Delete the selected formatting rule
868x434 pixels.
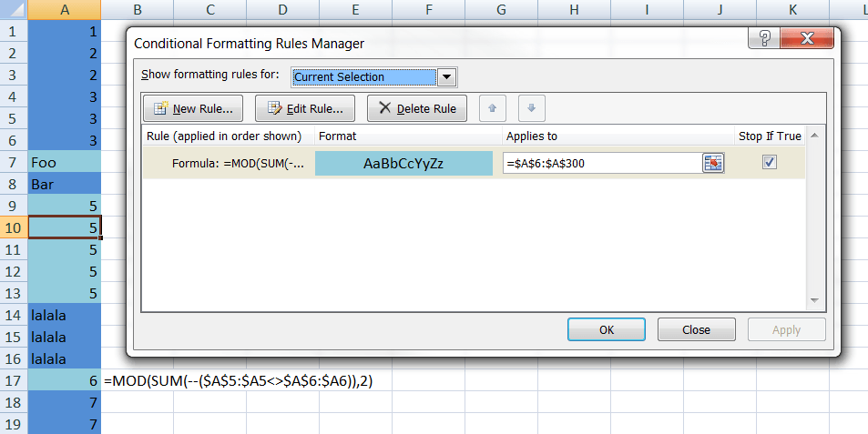click(417, 108)
